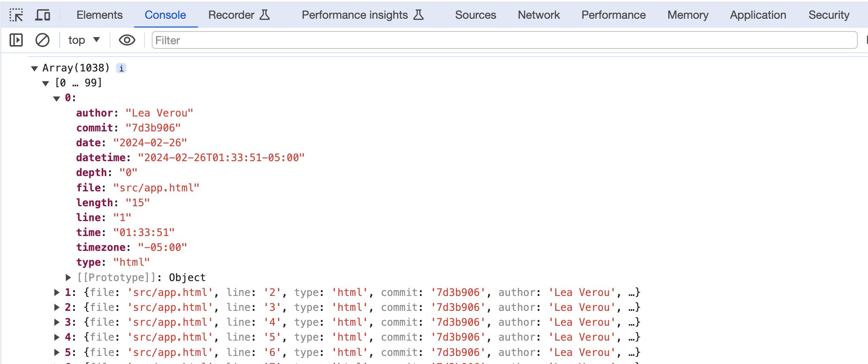Show the console sidebar panel
Screen dimensions: 868x364
click(16, 40)
